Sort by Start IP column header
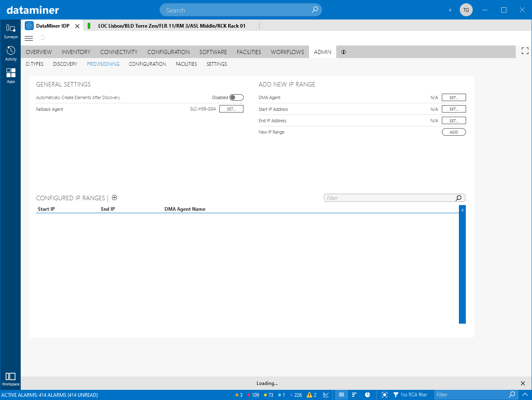Viewport: 532px width, 400px height. point(46,209)
